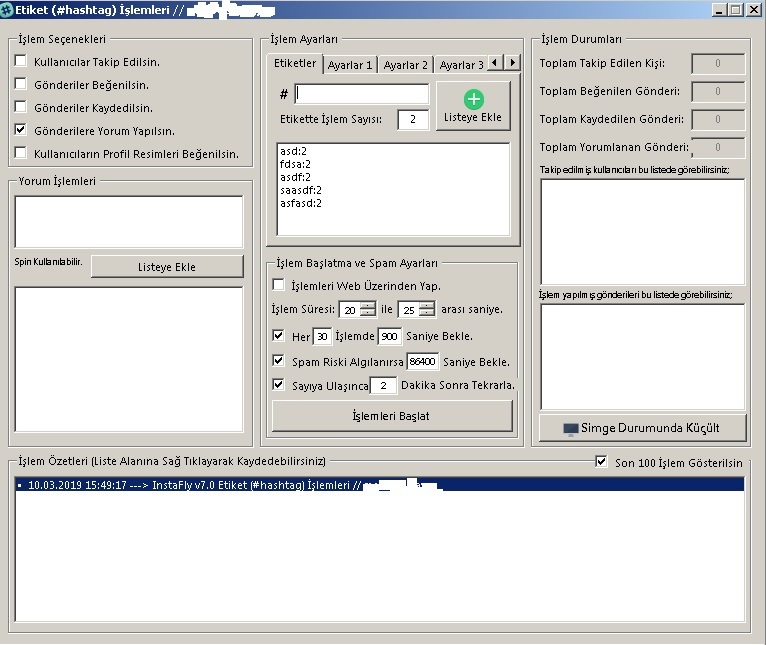The height and width of the screenshot is (645, 766).
Task: Toggle Sayıya Ulaşınca repeat checkbox
Action: pyautogui.click(x=278, y=385)
